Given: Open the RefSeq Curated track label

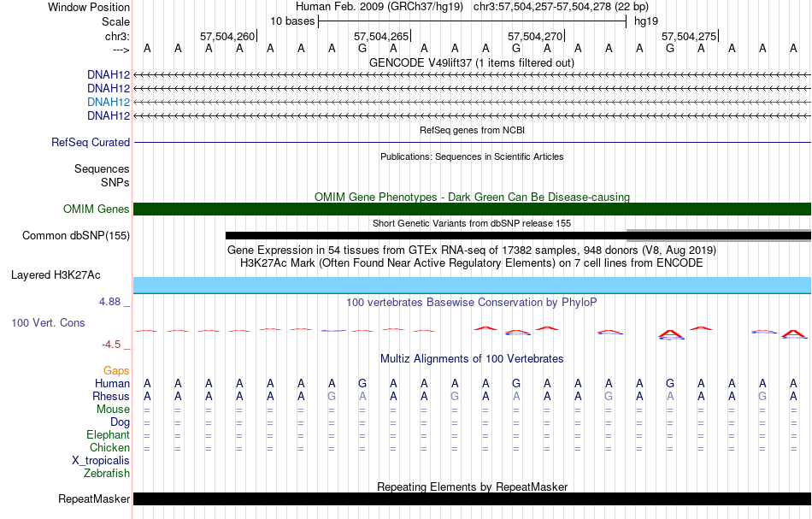Looking at the screenshot, I should [x=91, y=143].
